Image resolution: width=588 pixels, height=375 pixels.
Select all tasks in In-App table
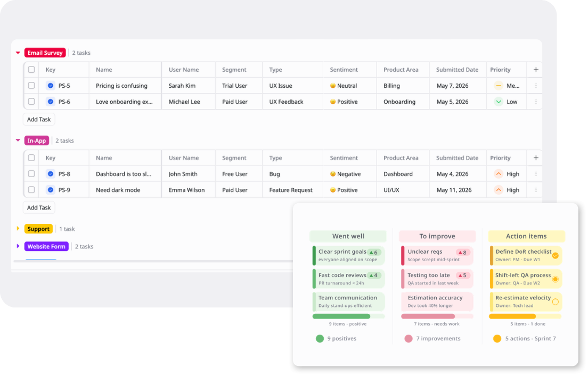[x=31, y=158]
